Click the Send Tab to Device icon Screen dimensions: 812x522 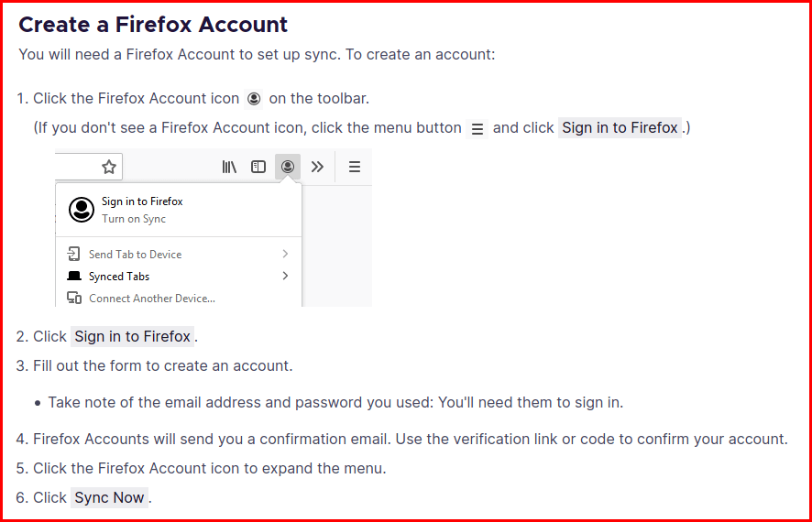[73, 254]
